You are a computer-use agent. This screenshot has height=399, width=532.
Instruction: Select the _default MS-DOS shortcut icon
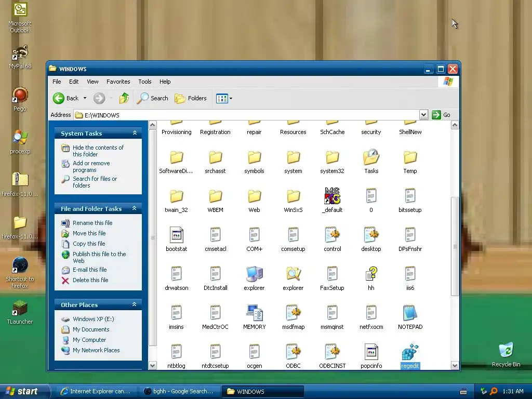[x=332, y=196]
